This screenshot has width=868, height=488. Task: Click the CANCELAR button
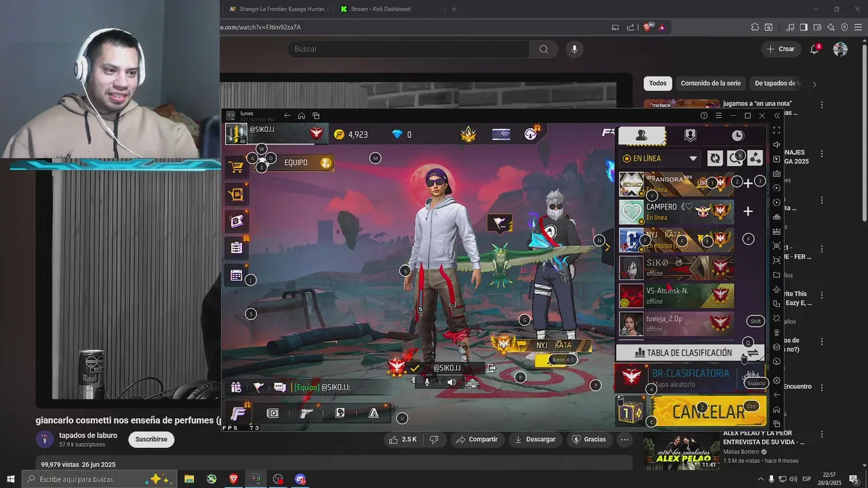click(709, 411)
